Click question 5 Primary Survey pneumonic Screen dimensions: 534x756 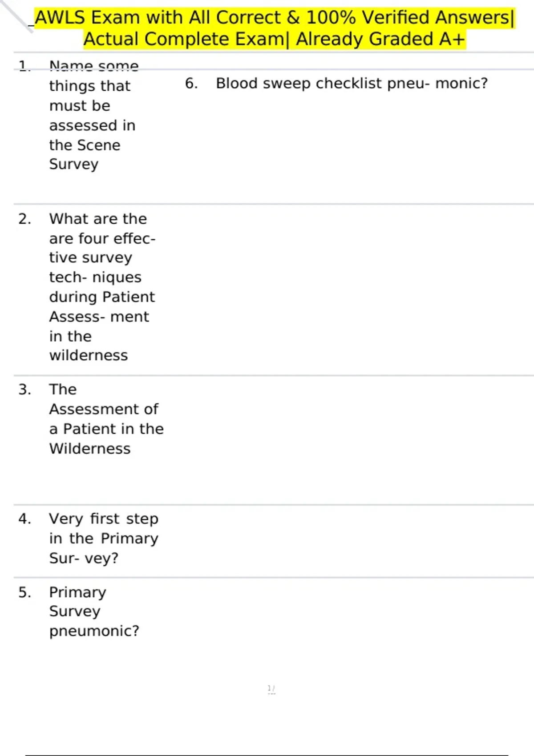coord(94,611)
